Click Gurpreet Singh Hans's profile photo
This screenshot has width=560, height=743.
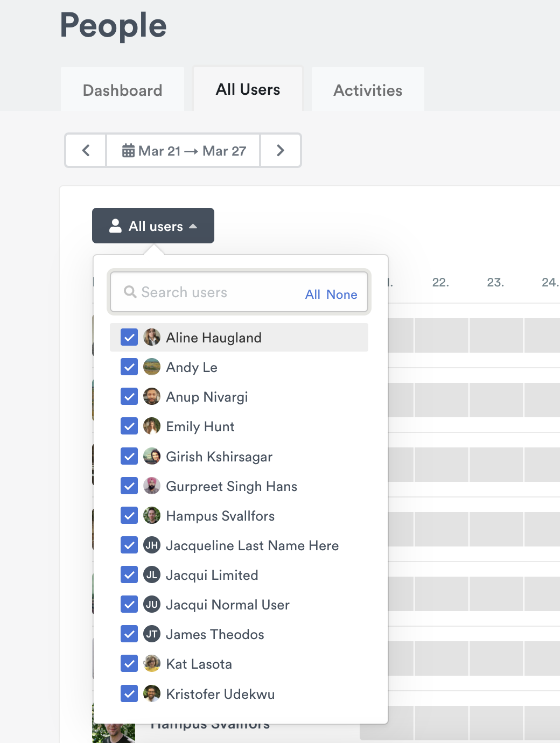point(152,486)
